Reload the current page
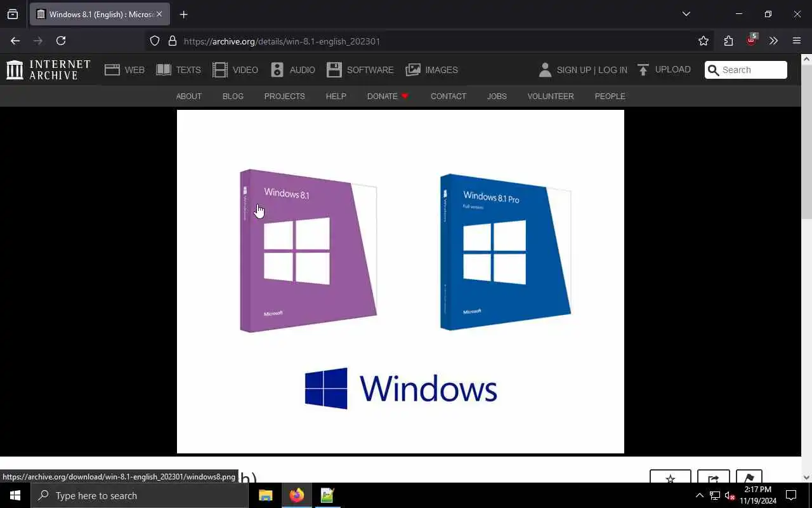This screenshot has width=812, height=508. (x=61, y=41)
